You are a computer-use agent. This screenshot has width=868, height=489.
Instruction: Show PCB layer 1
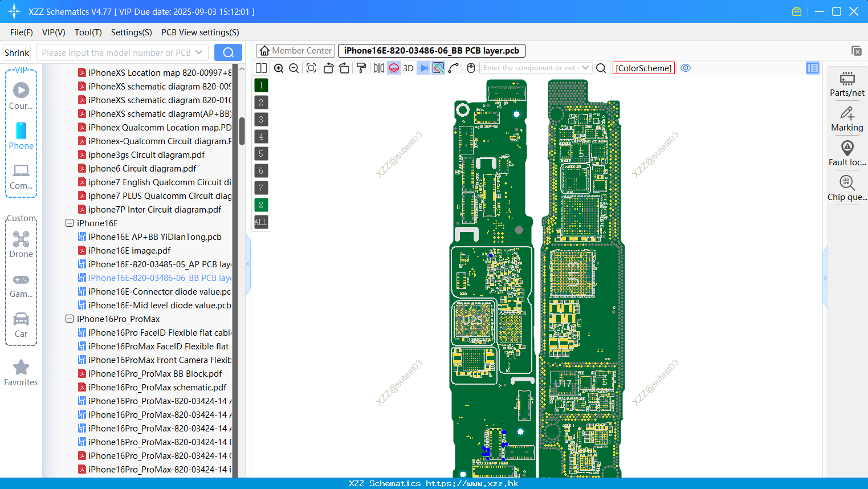(261, 85)
